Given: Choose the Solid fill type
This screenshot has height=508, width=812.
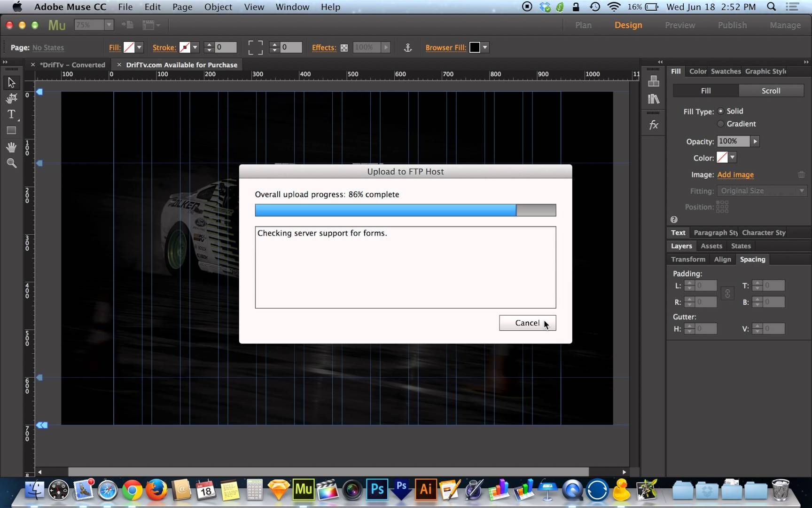Looking at the screenshot, I should tap(721, 111).
